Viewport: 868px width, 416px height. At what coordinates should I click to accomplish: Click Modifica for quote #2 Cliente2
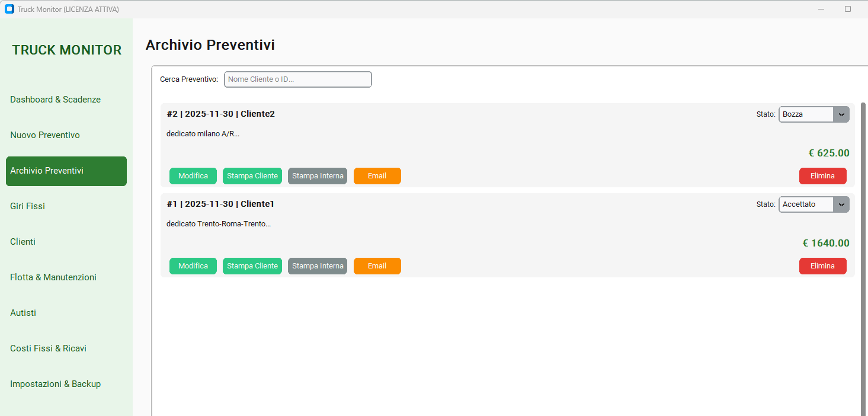(x=193, y=176)
